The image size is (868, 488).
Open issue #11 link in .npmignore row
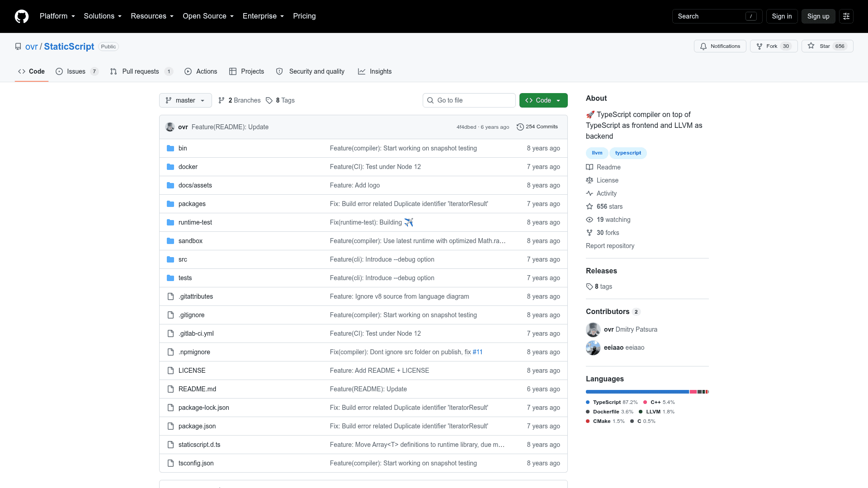[x=477, y=352]
